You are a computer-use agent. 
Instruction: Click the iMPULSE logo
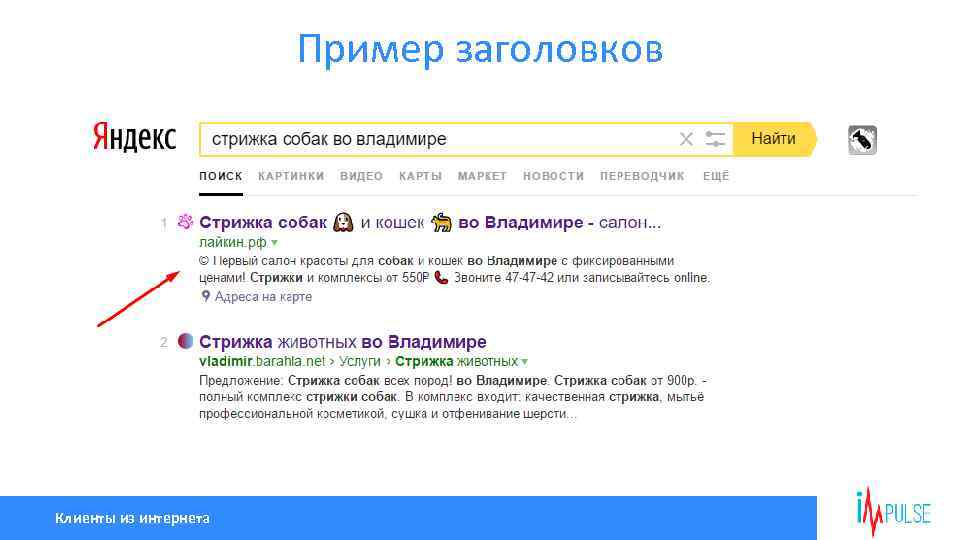click(893, 512)
